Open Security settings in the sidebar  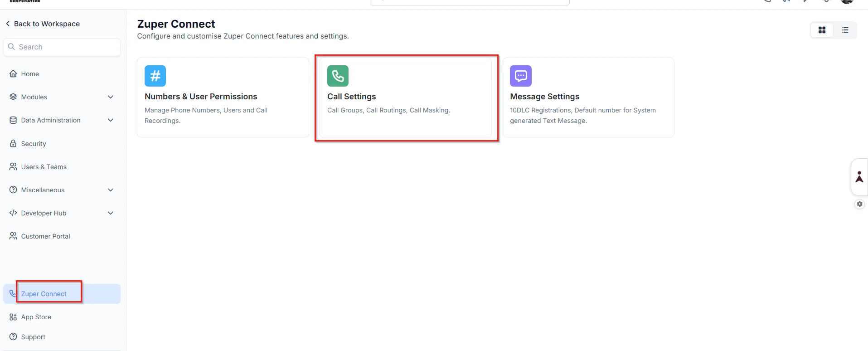coord(34,144)
